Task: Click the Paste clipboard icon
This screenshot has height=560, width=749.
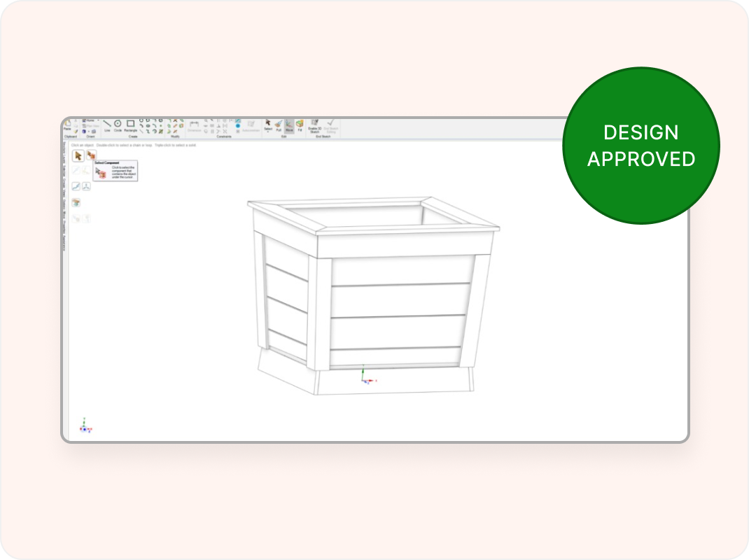Action: click(67, 125)
